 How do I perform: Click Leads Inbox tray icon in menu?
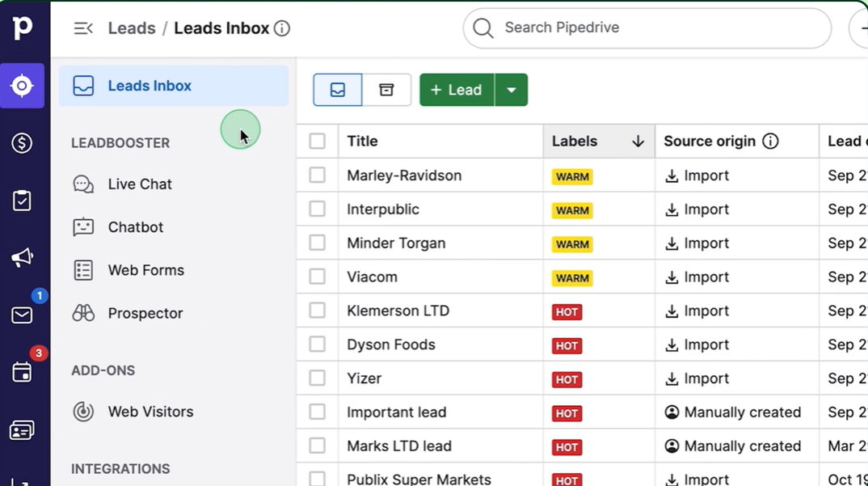(83, 86)
